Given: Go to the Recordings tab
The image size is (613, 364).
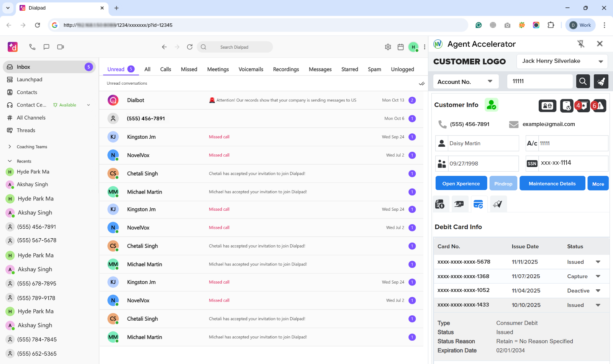Looking at the screenshot, I should pos(286,69).
